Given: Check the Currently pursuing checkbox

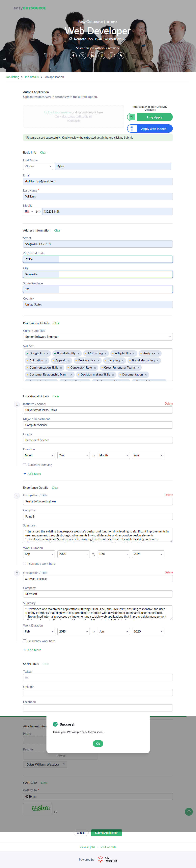Looking at the screenshot, I should pyautogui.click(x=25, y=465).
